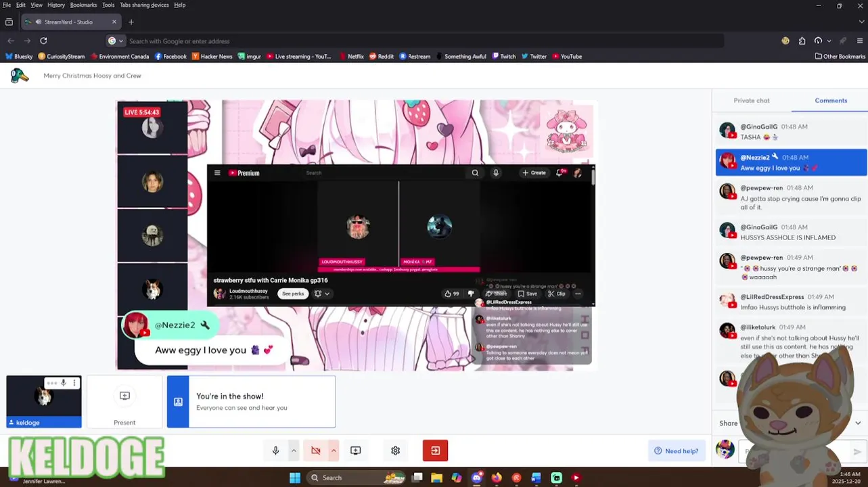The image size is (868, 487).
Task: Open a new browser tab
Action: coord(131,22)
